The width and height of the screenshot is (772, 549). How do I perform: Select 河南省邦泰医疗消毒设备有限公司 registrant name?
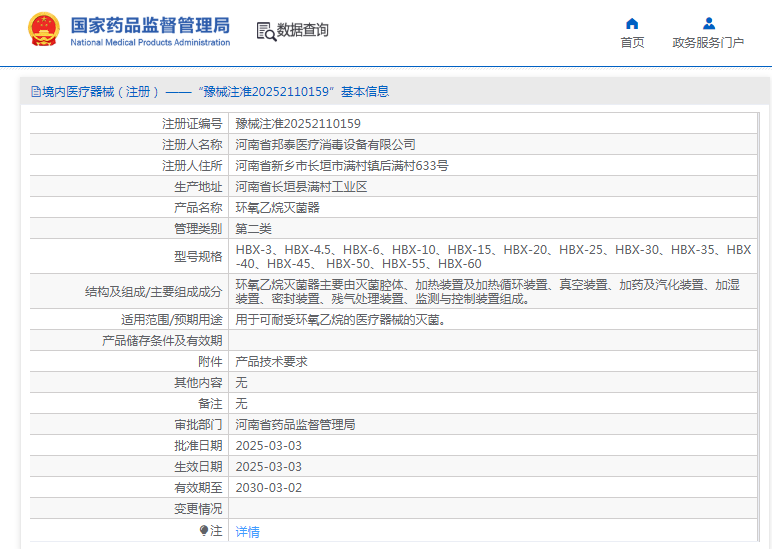(325, 145)
